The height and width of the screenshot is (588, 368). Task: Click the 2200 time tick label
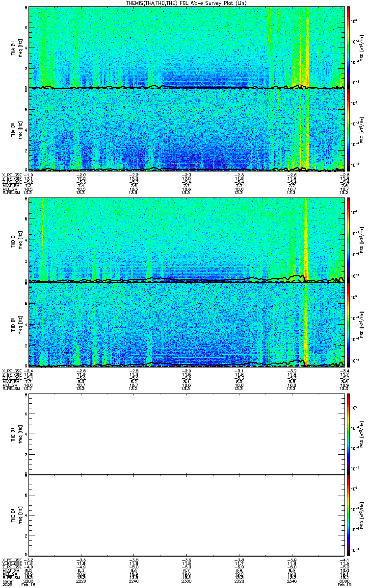click(x=29, y=582)
